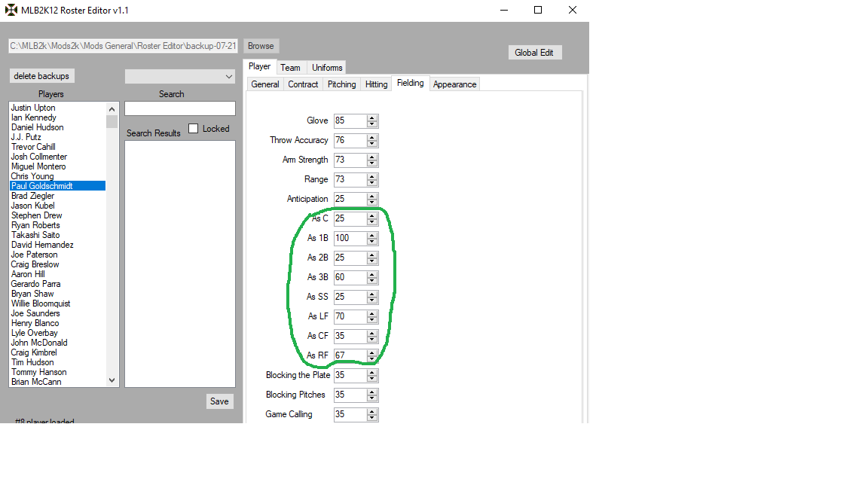
Task: Click the As LF value field
Action: click(350, 316)
